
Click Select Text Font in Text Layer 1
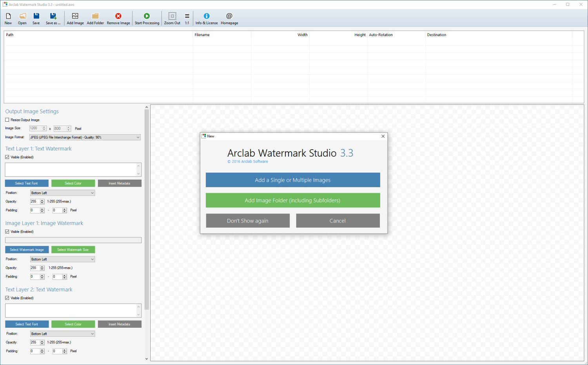point(27,183)
